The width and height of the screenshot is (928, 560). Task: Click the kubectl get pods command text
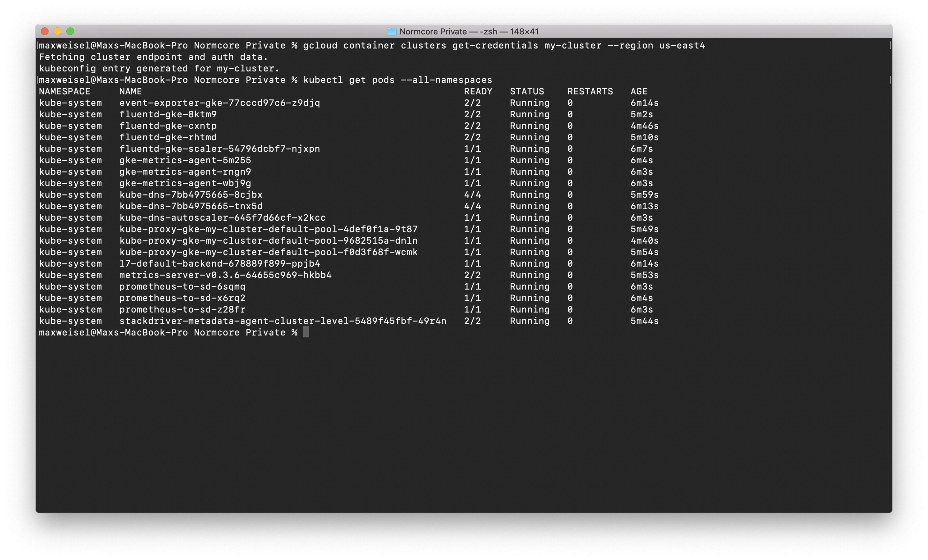(x=397, y=80)
